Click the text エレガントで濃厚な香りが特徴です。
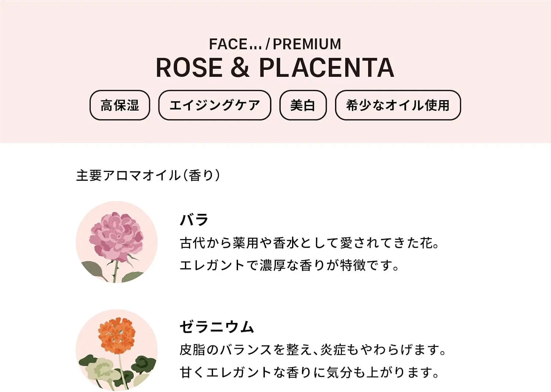The width and height of the screenshot is (551, 392). [x=289, y=265]
